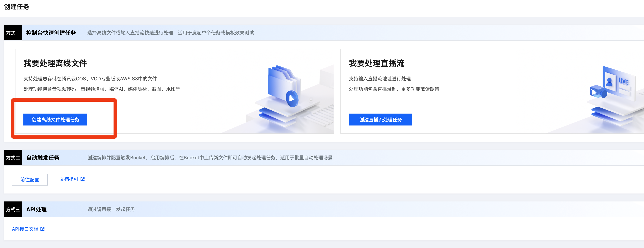The width and height of the screenshot is (644, 248).
Task: Click external-link icon beside API接口文档
Action: [42, 229]
